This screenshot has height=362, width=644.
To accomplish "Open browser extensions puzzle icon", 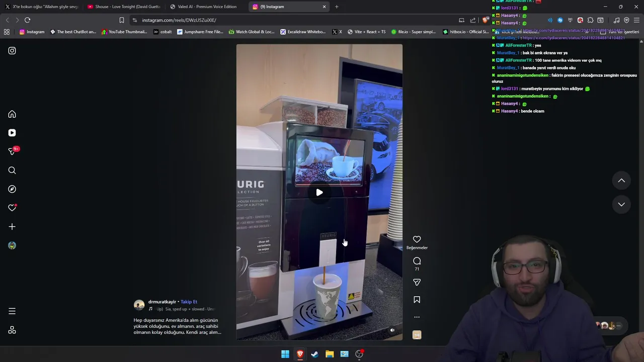I will [x=590, y=20].
